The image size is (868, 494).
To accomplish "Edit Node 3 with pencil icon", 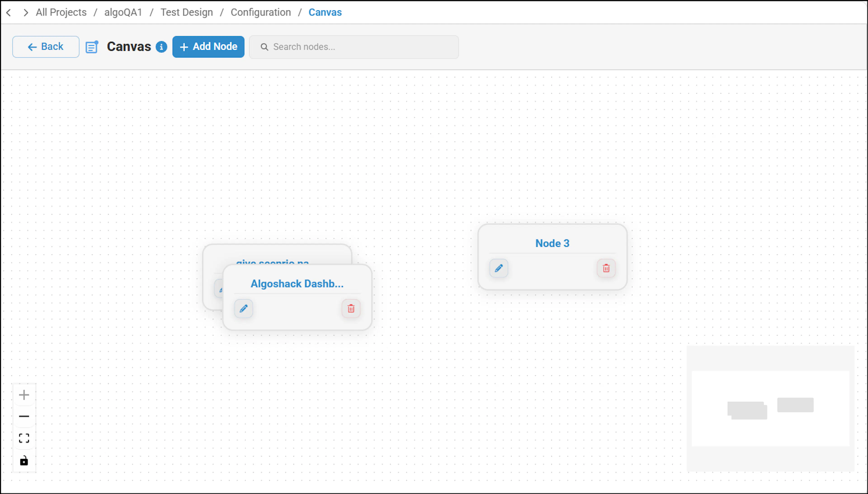I will [499, 268].
